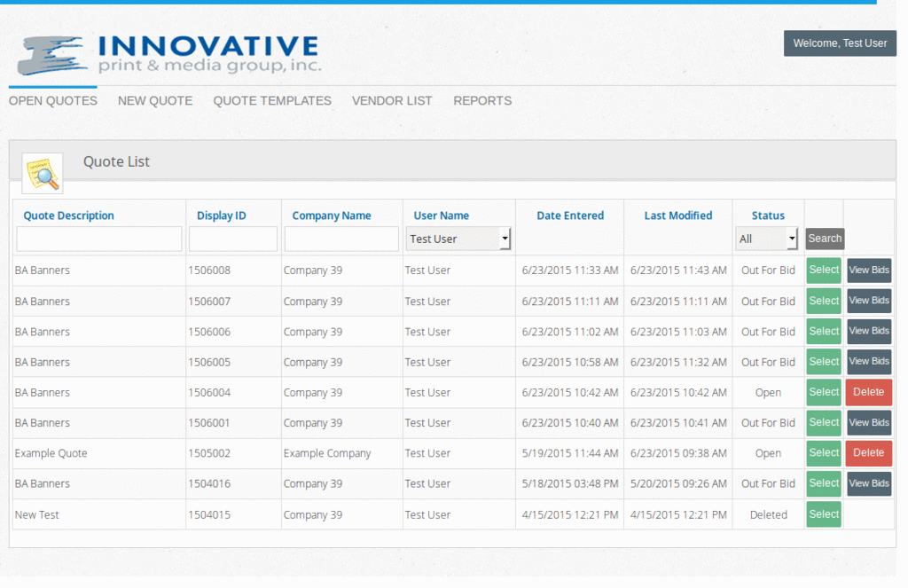Screen dimensions: 908x588
Task: Focus the Quote Description filter field
Action: pyautogui.click(x=99, y=239)
